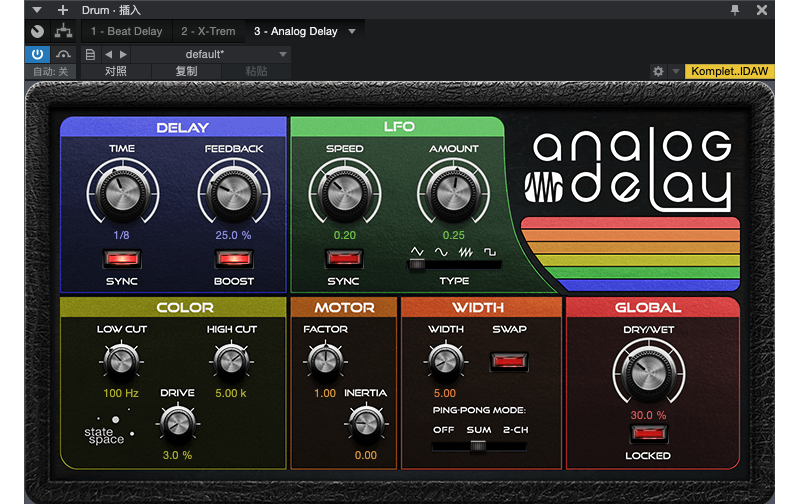Select the third LFO waveform icon
The width and height of the screenshot is (800, 504).
[465, 251]
